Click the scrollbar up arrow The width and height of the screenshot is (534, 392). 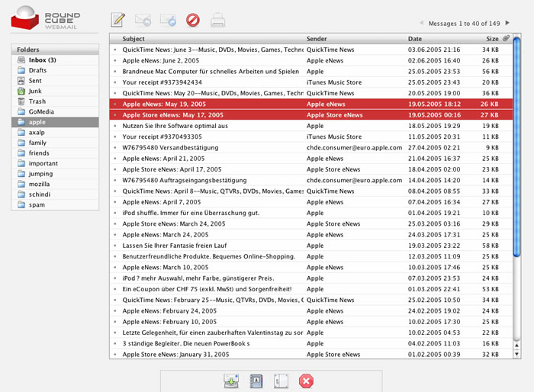516,345
